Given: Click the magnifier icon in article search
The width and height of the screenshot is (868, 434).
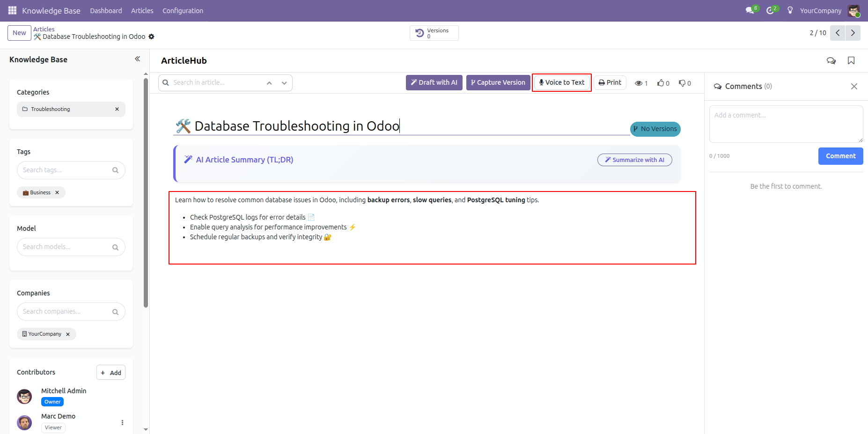Looking at the screenshot, I should [166, 82].
